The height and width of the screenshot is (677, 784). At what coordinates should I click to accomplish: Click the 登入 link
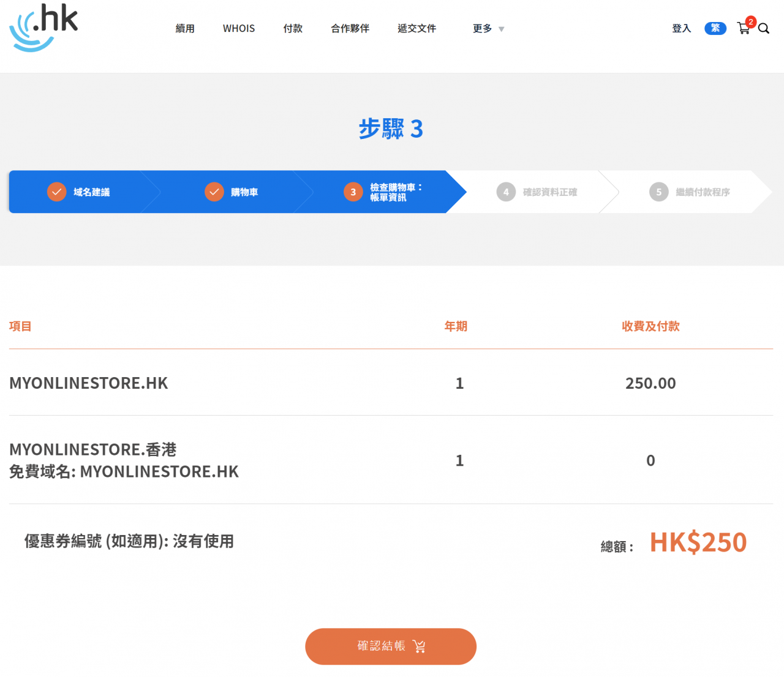click(x=681, y=28)
